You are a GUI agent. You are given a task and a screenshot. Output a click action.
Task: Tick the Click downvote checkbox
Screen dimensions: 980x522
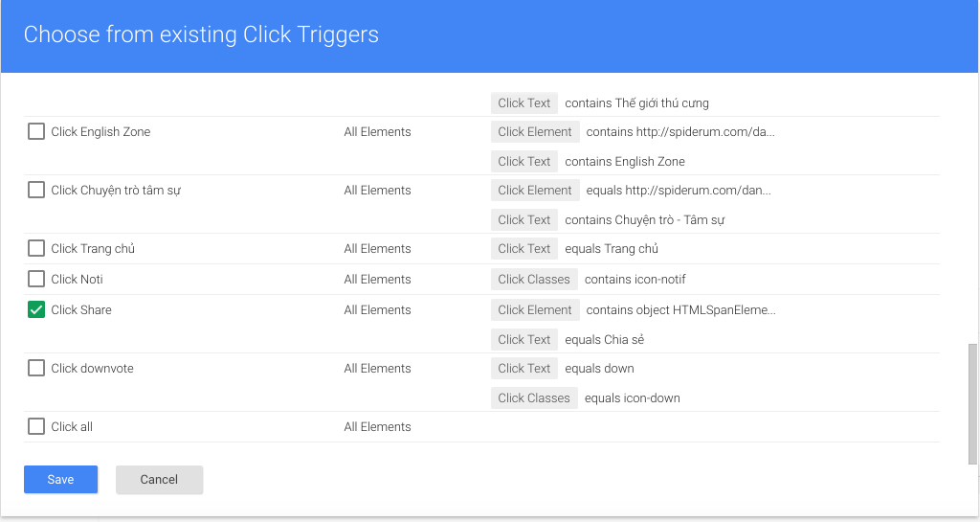36,368
